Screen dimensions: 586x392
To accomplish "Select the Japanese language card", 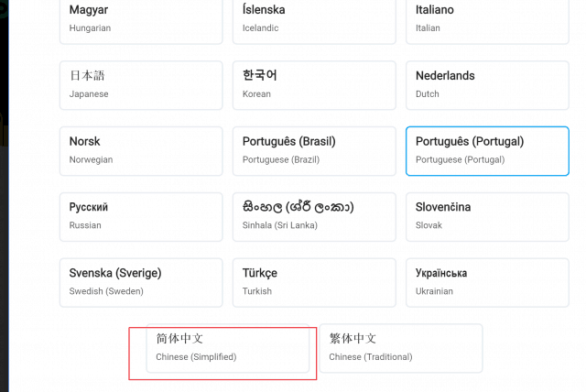I will [x=141, y=85].
